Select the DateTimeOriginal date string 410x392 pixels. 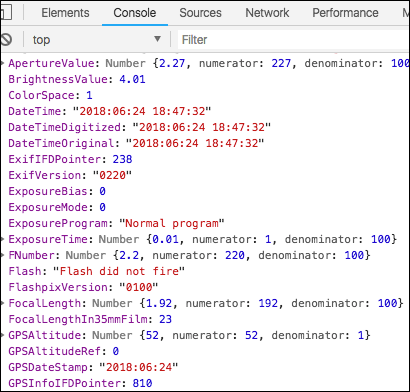pos(195,143)
